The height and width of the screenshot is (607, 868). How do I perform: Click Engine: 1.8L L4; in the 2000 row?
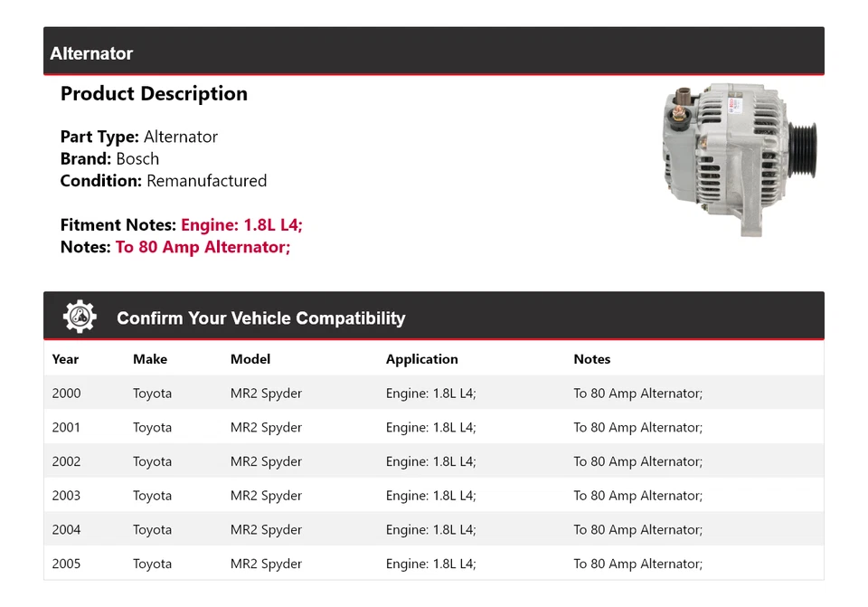point(430,394)
